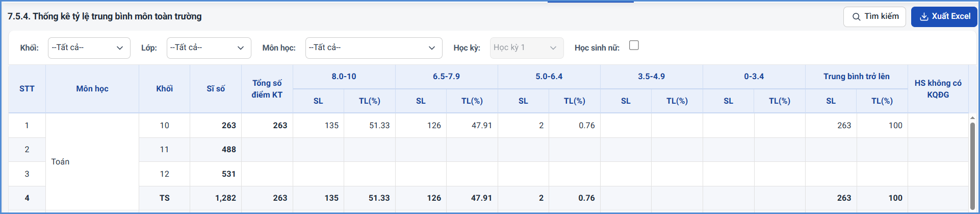
Task: Click the Khối 12 cell
Action: [164, 174]
